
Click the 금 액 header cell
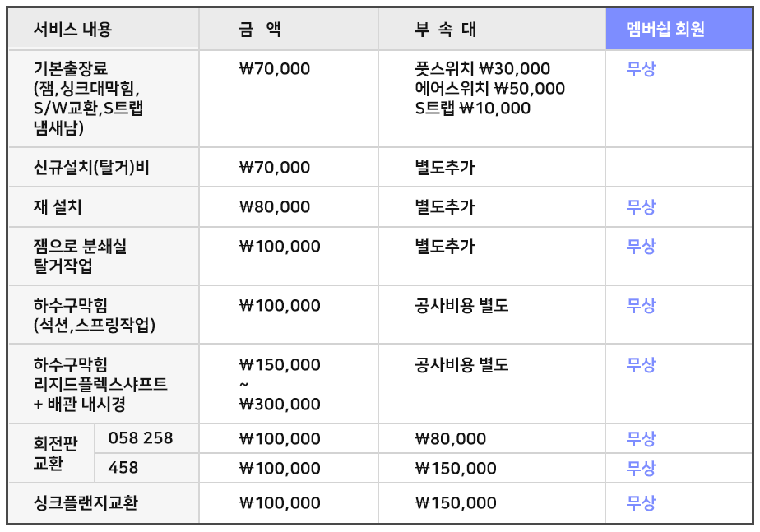pos(289,29)
